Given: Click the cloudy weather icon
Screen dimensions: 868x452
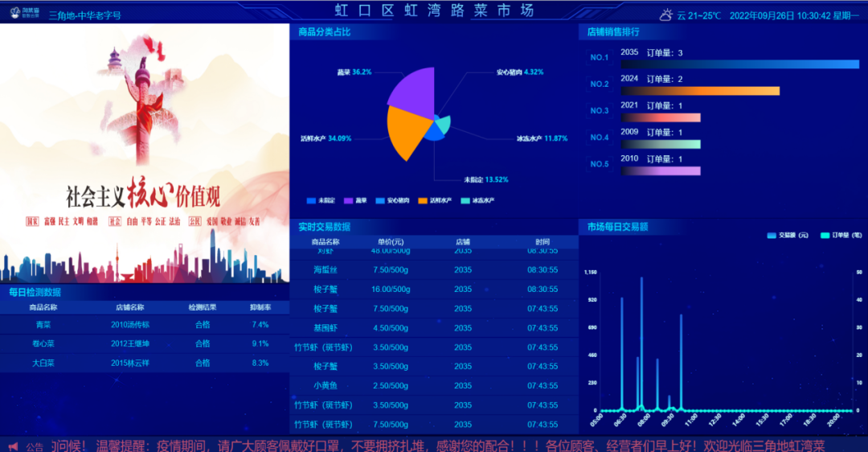Looking at the screenshot, I should pyautogui.click(x=666, y=14).
